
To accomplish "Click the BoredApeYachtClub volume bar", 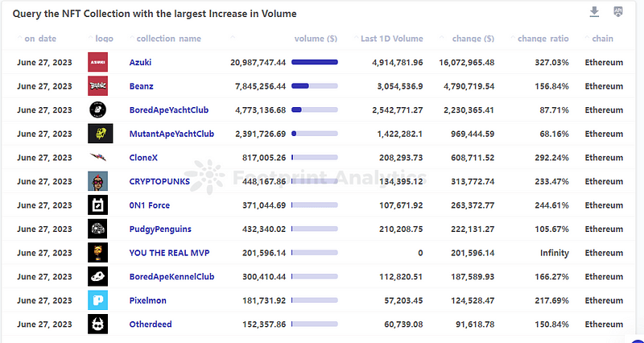I will (315, 110).
